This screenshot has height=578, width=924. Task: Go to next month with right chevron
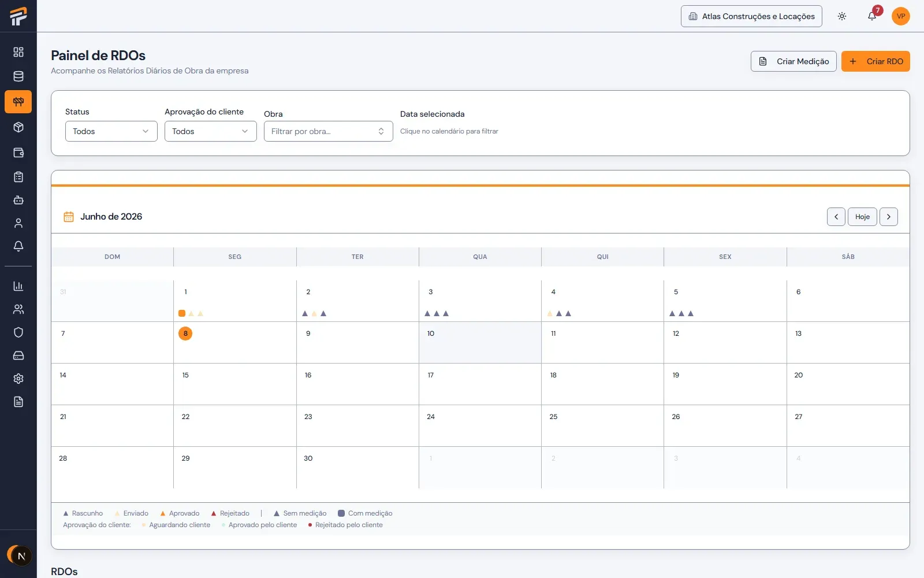889,217
